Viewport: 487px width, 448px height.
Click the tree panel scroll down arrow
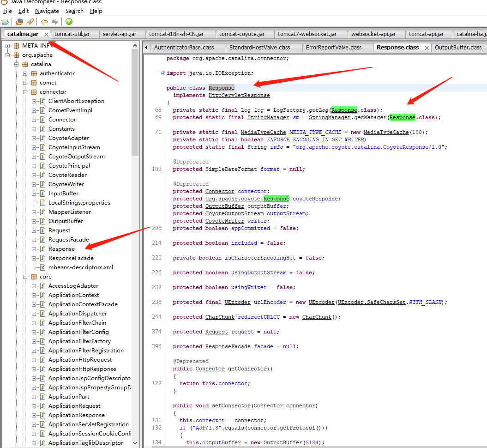(x=135, y=443)
